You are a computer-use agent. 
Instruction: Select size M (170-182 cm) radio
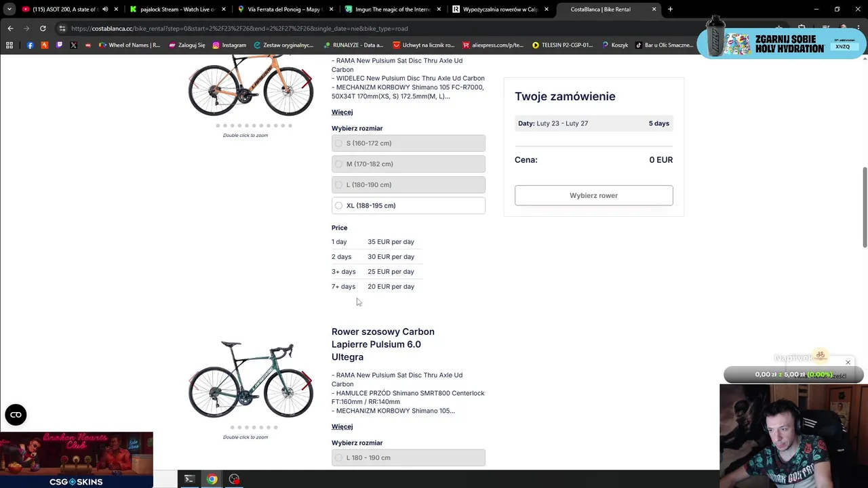tap(339, 164)
